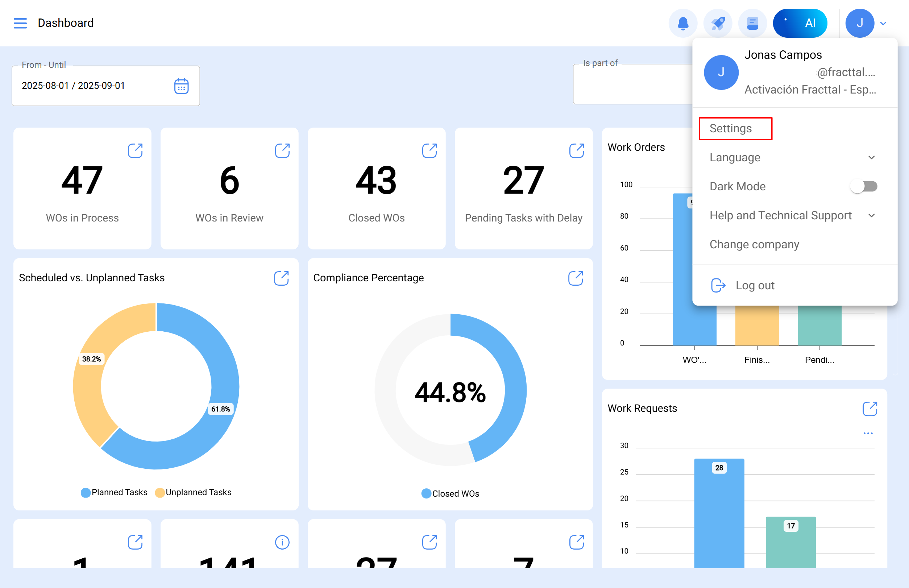Open the rocket launch icon
Image resolution: width=909 pixels, height=588 pixels.
(717, 23)
